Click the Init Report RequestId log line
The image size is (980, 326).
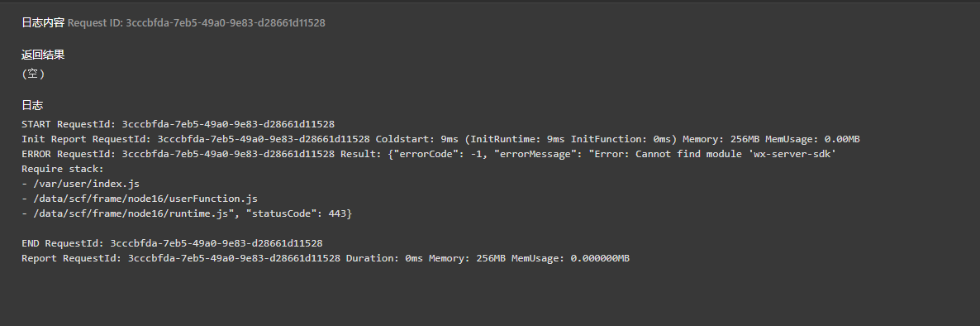click(440, 139)
